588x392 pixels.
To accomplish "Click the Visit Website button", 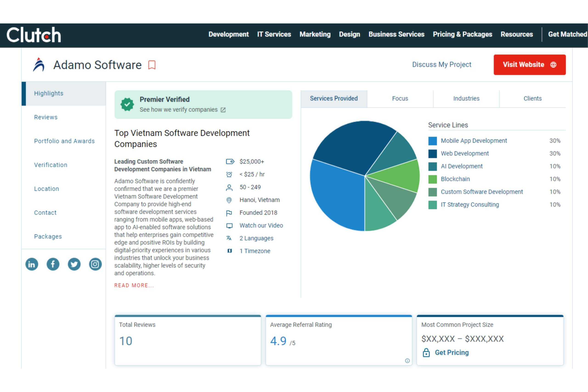I will [529, 65].
